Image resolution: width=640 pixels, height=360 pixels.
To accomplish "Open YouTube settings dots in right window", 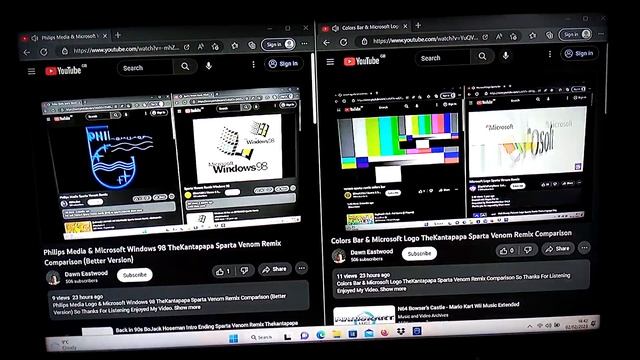I will point(550,54).
